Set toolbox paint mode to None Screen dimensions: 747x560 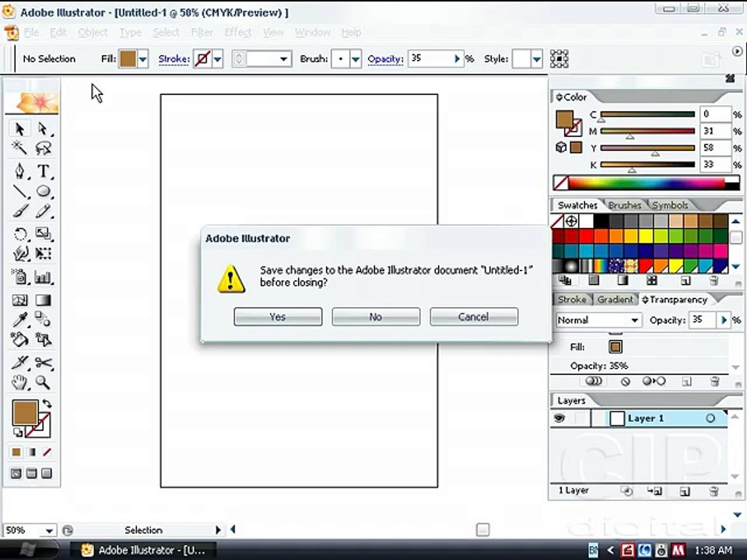coord(47,453)
